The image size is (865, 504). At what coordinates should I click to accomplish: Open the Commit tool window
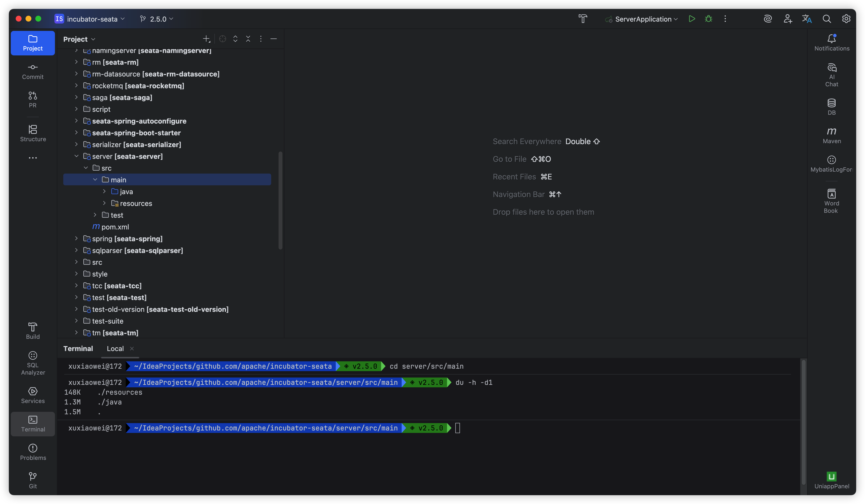(x=33, y=71)
